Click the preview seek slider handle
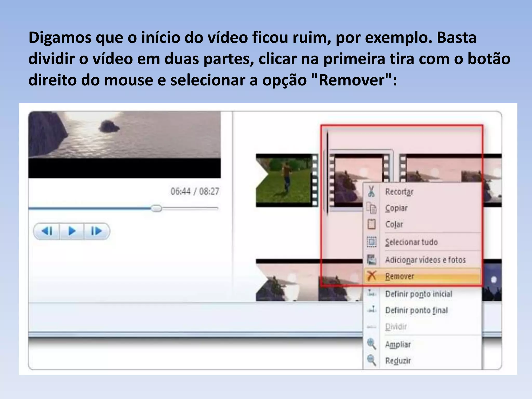 156,208
